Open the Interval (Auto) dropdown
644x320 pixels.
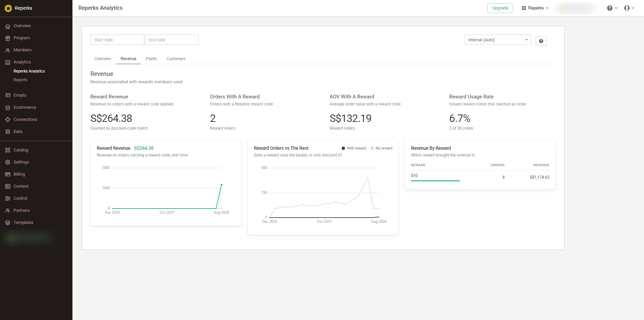coord(498,40)
